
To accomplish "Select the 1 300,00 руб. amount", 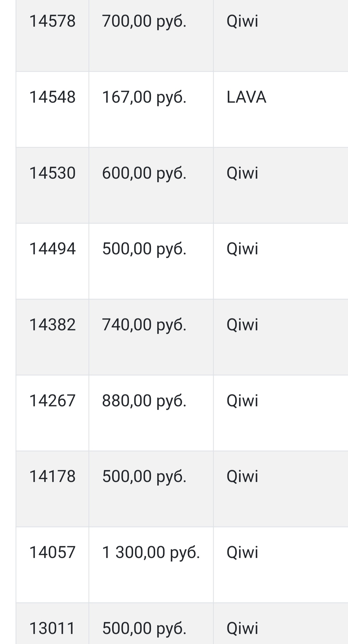I will [x=151, y=552].
